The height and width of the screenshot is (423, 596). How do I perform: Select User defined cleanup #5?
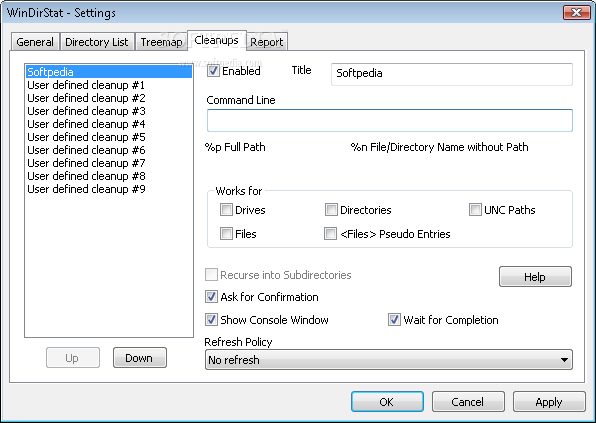[109, 137]
